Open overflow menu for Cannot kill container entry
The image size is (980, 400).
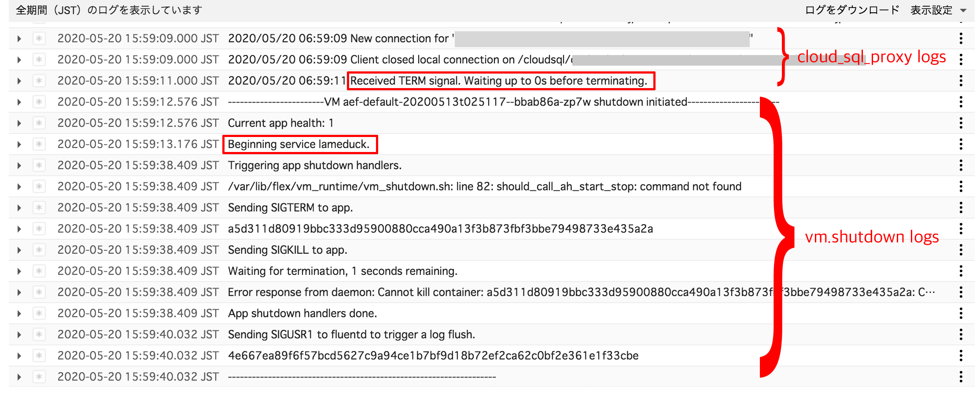pos(961,292)
